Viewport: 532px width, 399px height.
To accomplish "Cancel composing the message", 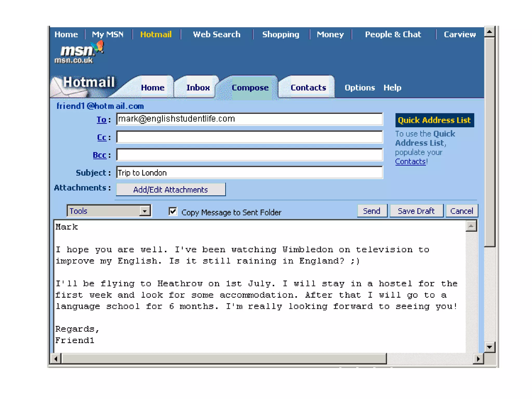I will click(x=462, y=211).
